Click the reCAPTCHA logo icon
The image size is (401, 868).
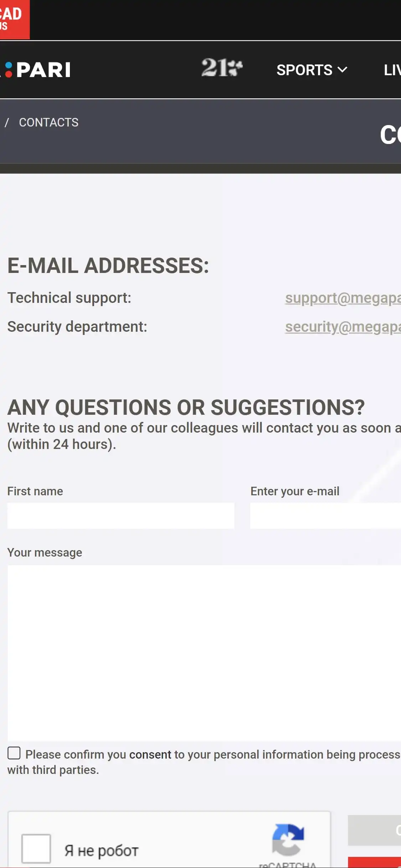tap(288, 839)
